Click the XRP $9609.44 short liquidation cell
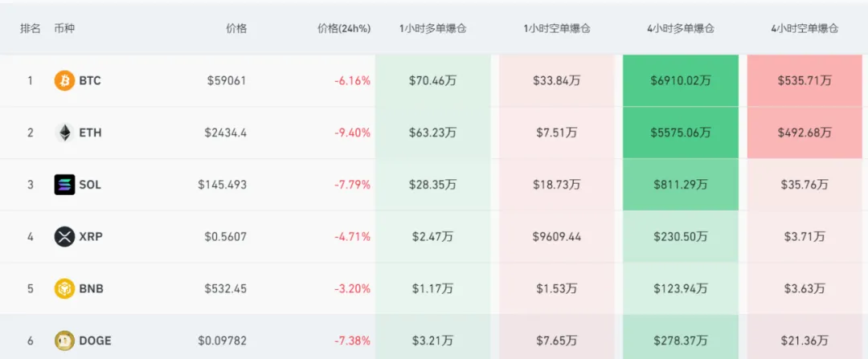Screen dimensions: 868x359 pos(557,237)
